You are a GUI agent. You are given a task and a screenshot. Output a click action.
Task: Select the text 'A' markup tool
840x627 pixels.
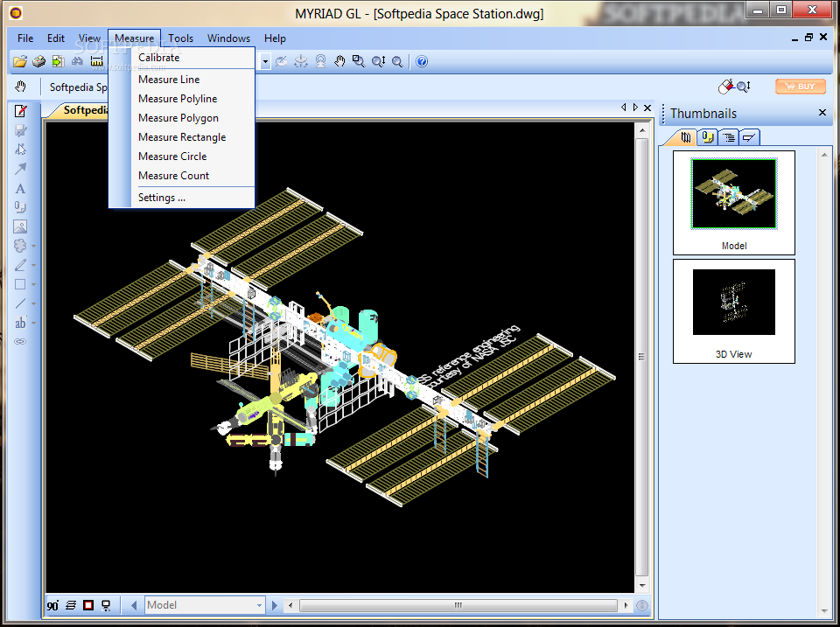[20, 189]
